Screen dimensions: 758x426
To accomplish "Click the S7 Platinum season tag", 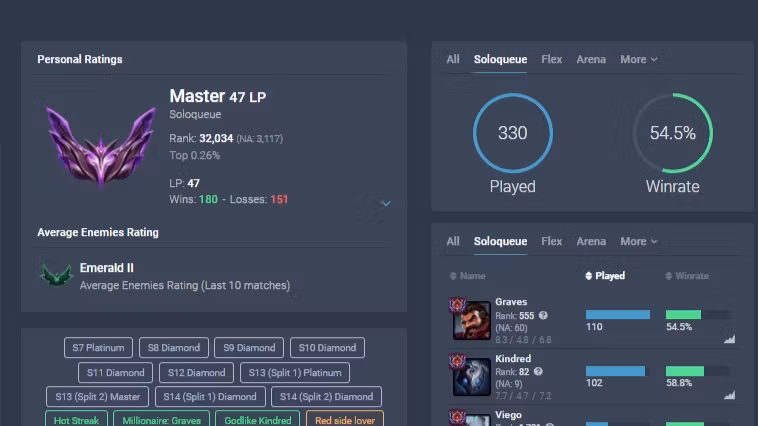I will [x=98, y=348].
